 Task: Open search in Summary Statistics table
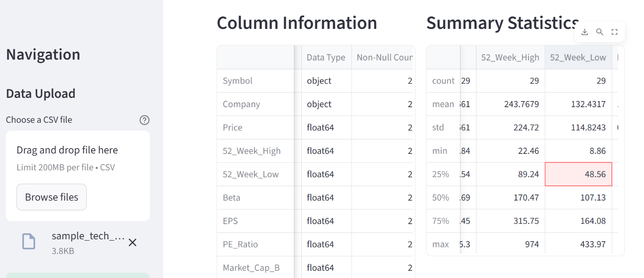click(600, 32)
